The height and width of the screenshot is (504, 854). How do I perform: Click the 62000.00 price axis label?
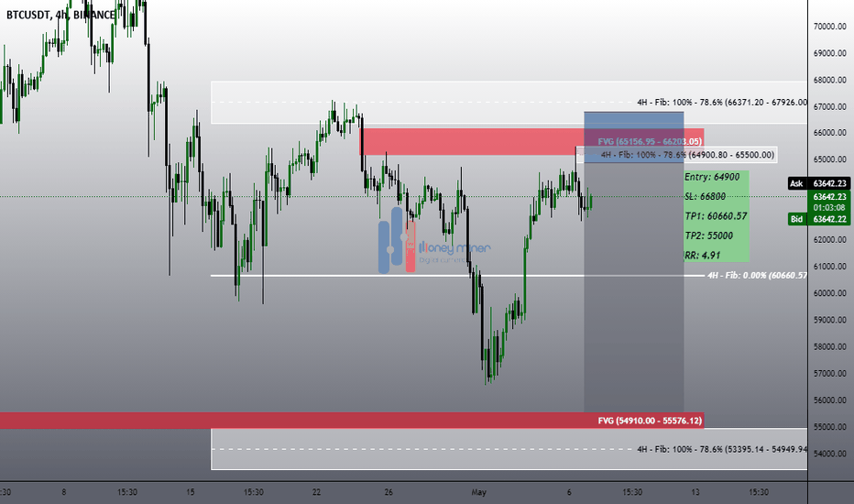829,240
